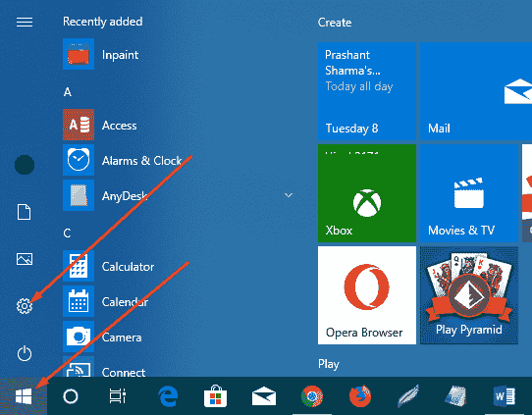
Task: Click the 'Calculator' label text
Action: (128, 267)
